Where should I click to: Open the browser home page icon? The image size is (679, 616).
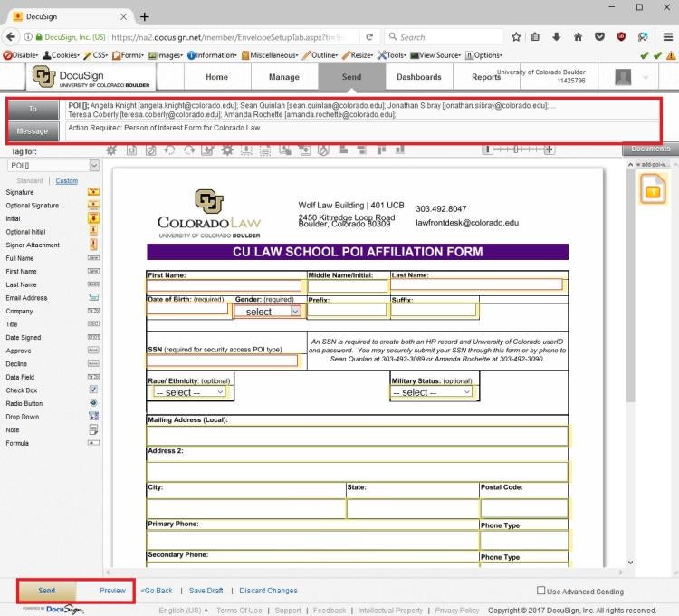578,37
